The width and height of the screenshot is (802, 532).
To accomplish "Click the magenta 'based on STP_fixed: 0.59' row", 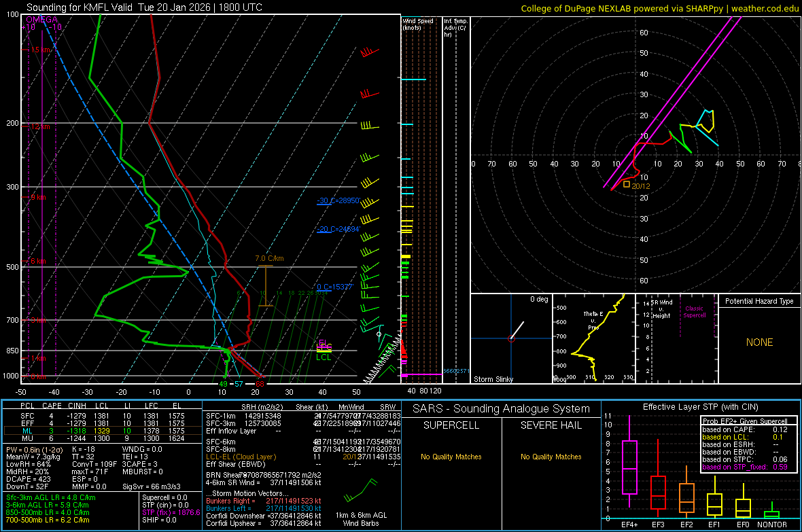I will pyautogui.click(x=745, y=467).
